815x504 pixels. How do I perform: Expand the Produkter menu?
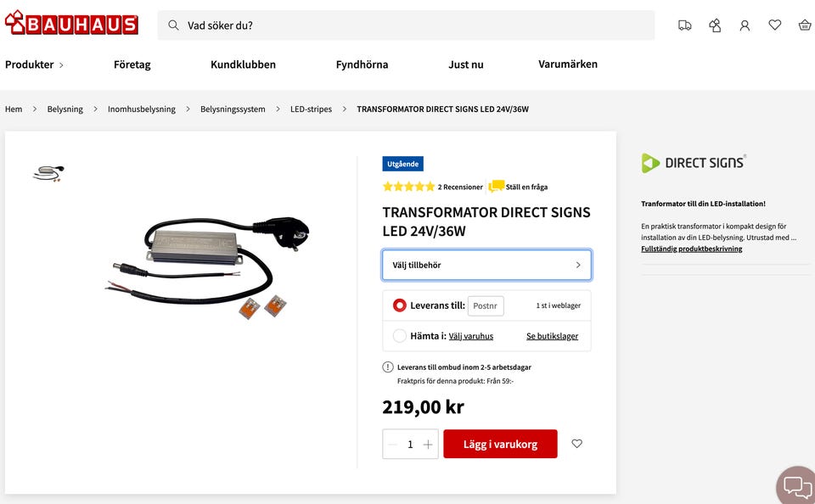[x=34, y=64]
